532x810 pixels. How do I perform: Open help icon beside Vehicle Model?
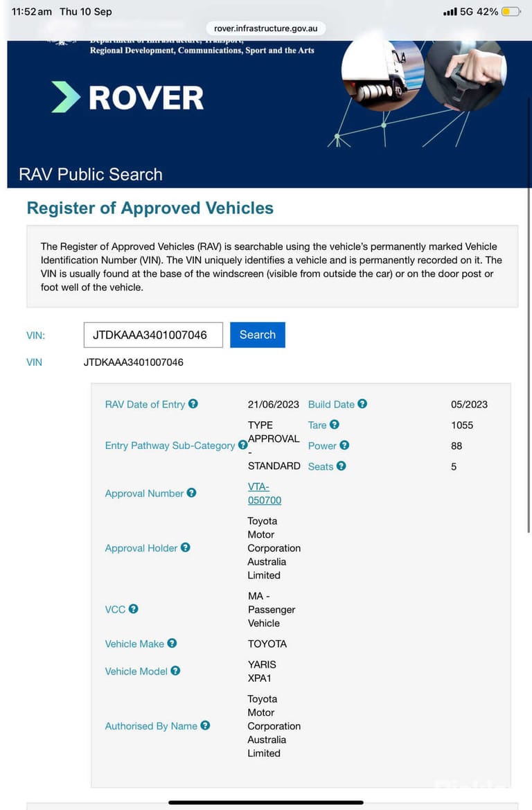(176, 671)
